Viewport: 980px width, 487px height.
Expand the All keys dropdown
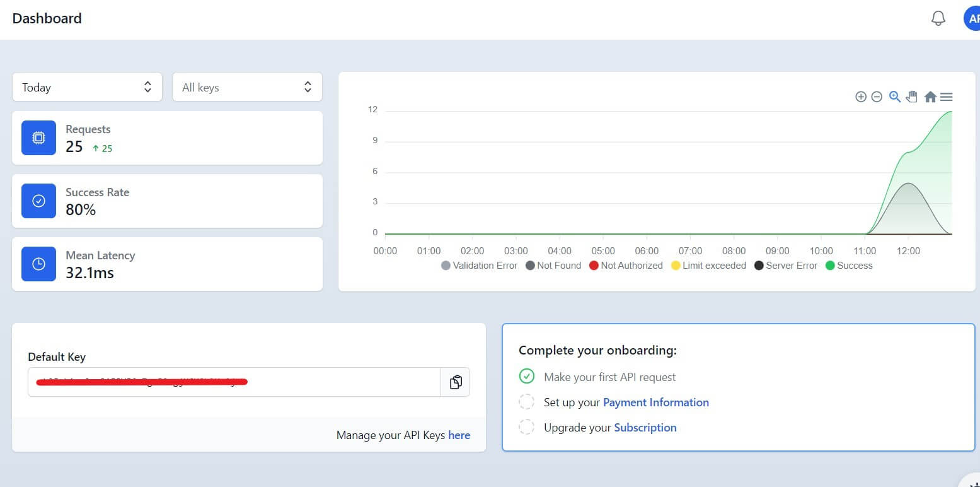click(247, 87)
